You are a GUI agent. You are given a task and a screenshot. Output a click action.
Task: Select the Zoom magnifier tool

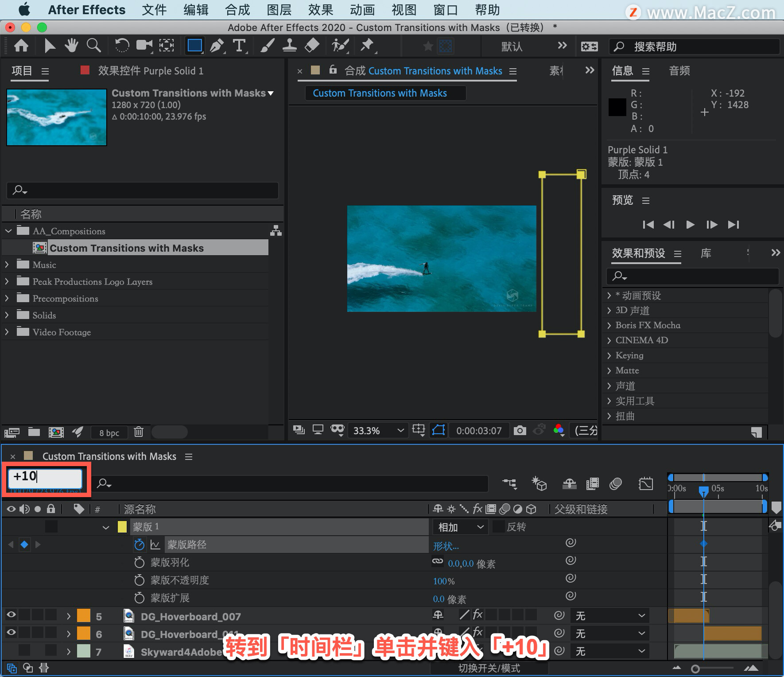click(93, 46)
